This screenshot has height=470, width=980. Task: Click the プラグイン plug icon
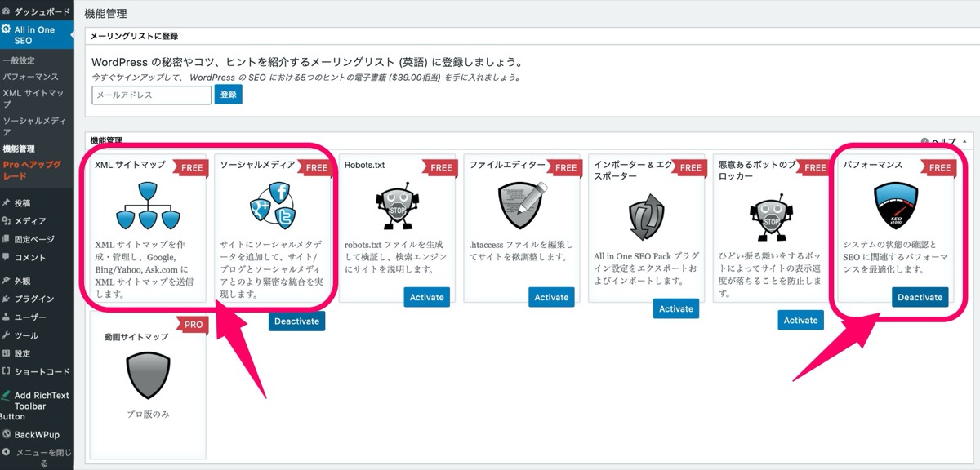(x=7, y=299)
